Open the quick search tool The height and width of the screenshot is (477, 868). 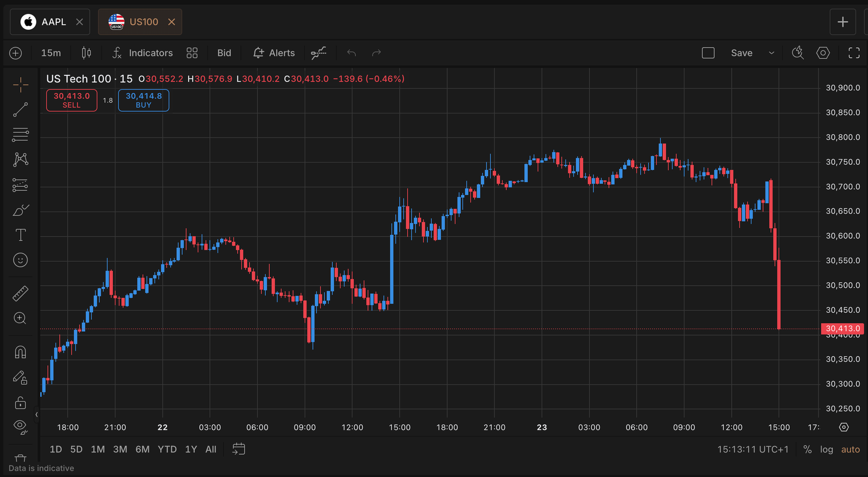coord(797,53)
